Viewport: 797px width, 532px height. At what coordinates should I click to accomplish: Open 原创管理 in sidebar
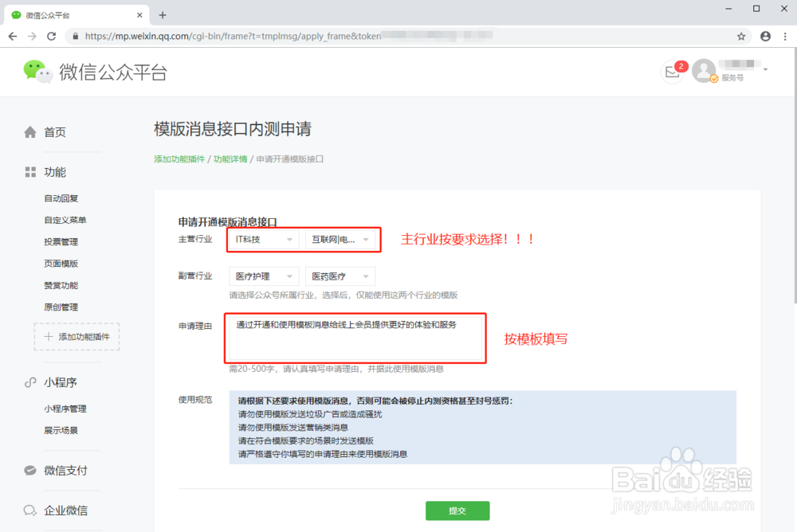(x=61, y=307)
